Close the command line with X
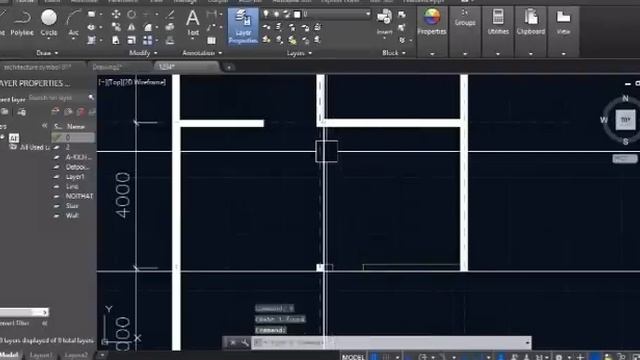This screenshot has width=640, height=360. (232, 343)
